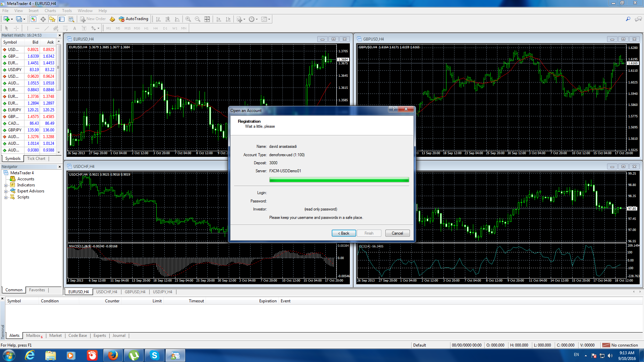Toggle the Navigator panel toolbar button
Viewport: 644px width, 362px height.
click(52, 19)
